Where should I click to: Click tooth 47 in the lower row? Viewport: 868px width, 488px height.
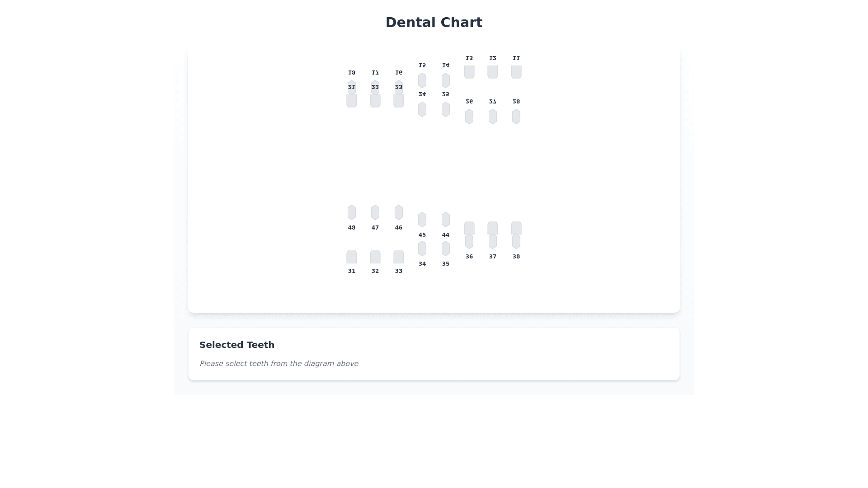375,212
